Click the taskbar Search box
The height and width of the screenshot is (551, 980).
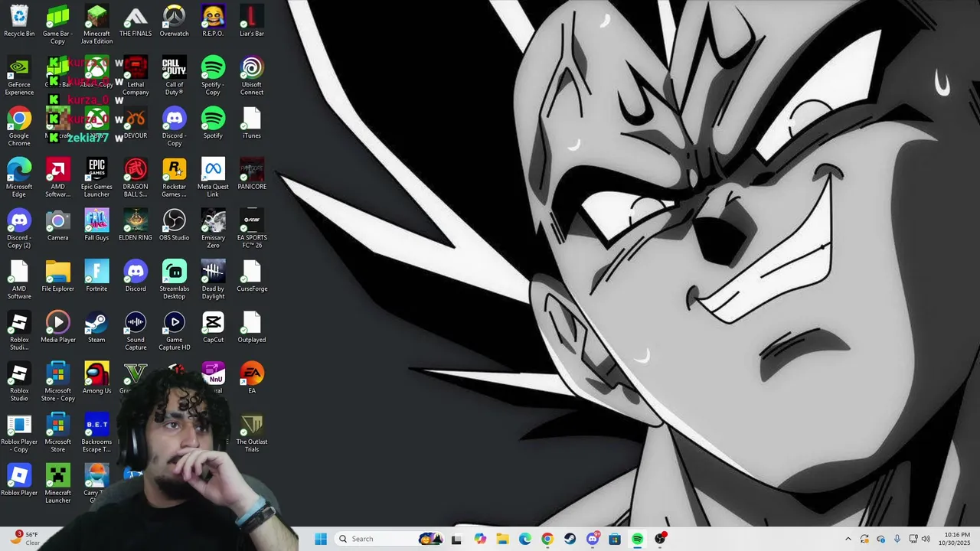390,539
